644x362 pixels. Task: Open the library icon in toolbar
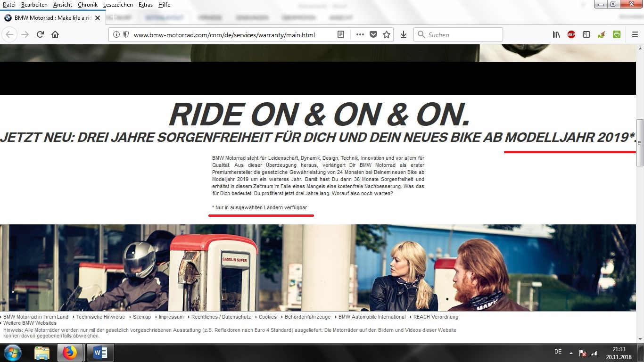pyautogui.click(x=556, y=34)
